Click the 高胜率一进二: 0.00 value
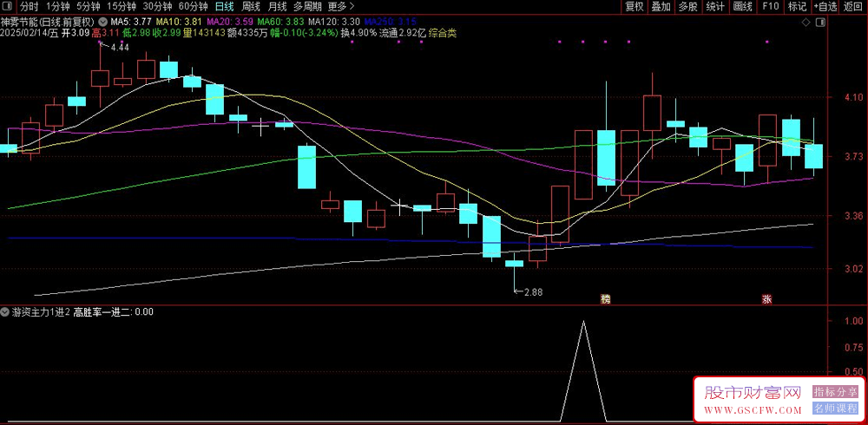The image size is (868, 425). click(x=114, y=312)
